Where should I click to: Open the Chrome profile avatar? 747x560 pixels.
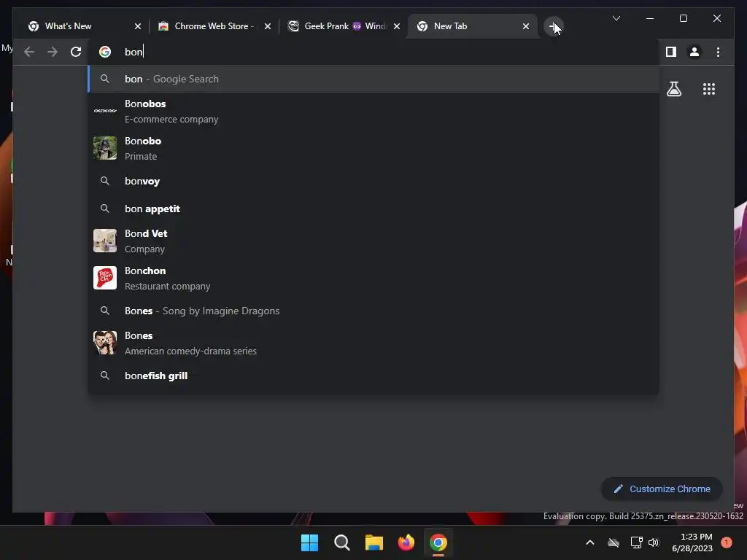694,52
